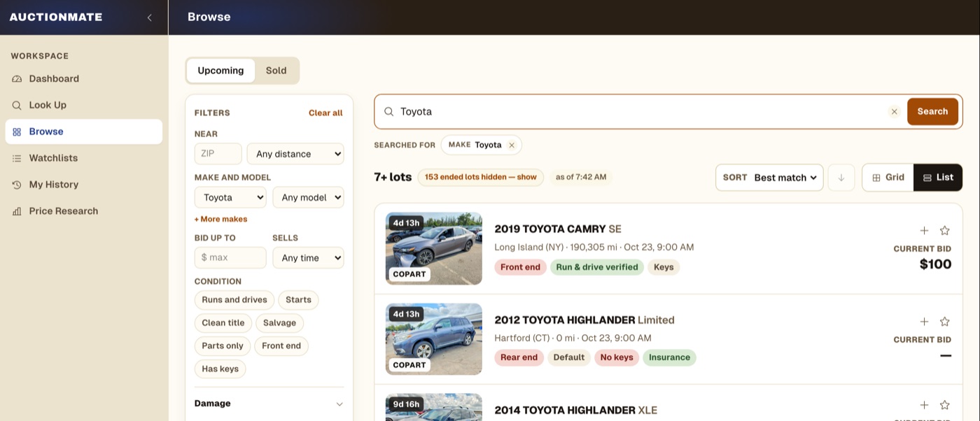Open Dashboard from the sidebar
The image size is (980, 421).
click(x=84, y=79)
